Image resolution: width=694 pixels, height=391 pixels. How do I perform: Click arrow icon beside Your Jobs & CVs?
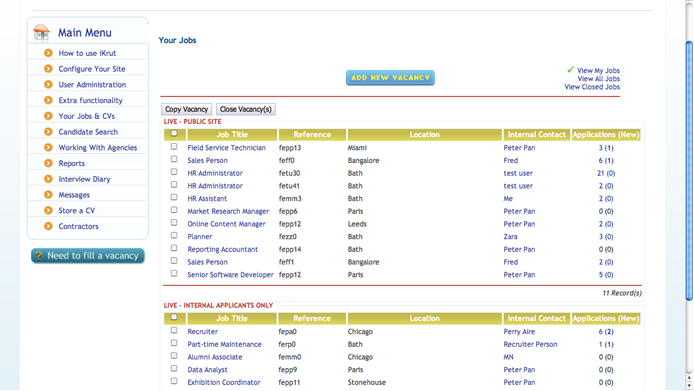point(48,116)
